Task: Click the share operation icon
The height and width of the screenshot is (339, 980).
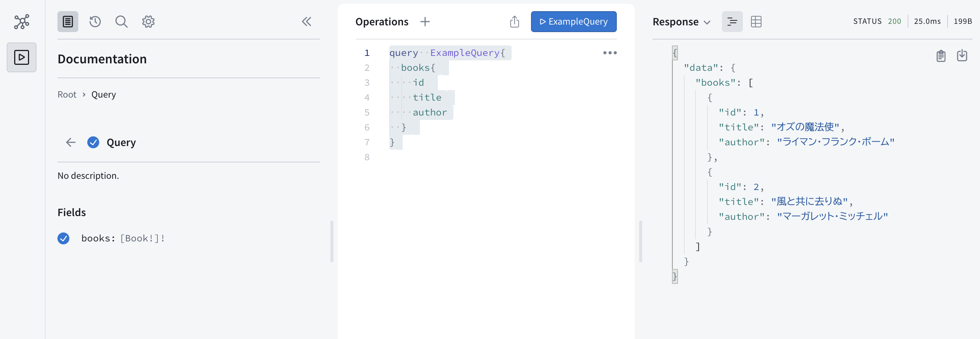Action: point(514,22)
